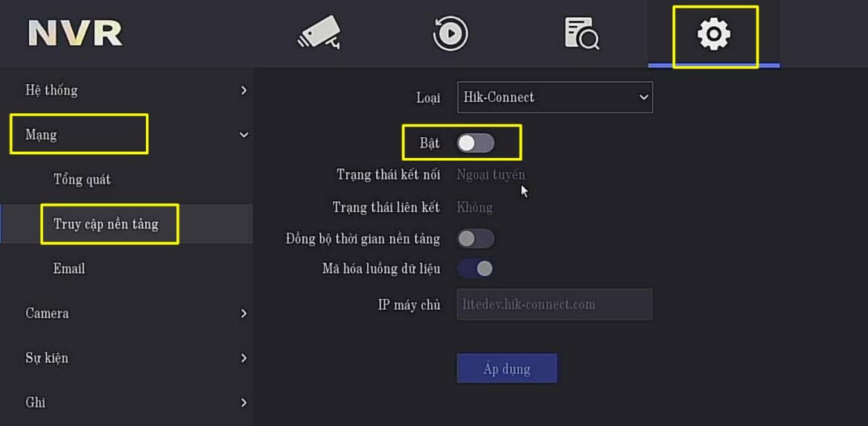The width and height of the screenshot is (868, 426).
Task: Expand the Sự kiện menu section
Action: pyautogui.click(x=127, y=358)
